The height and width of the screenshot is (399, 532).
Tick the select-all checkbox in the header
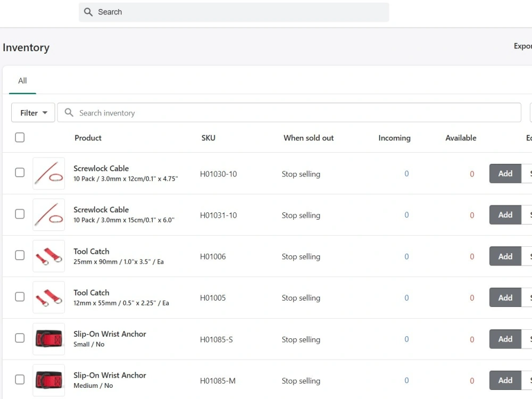[x=20, y=137]
